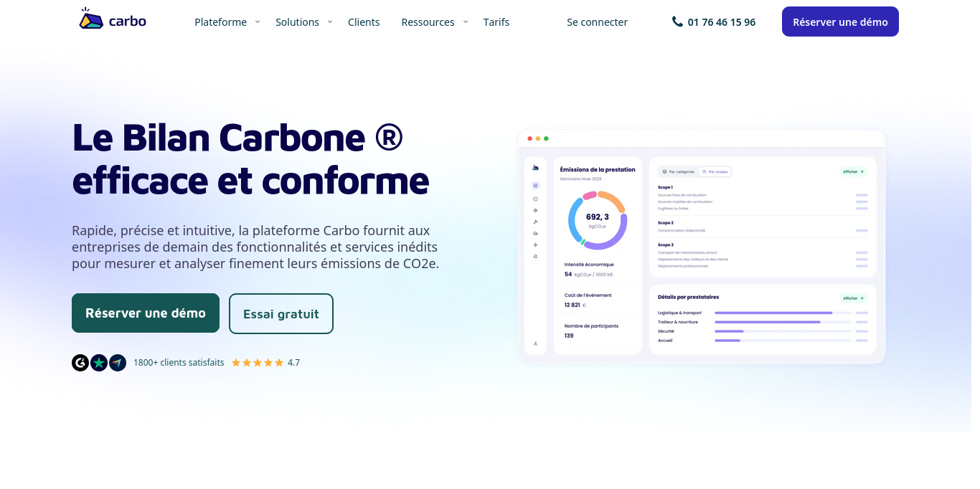
Task: Click the recycle icon in mockup sidebar
Action: click(x=535, y=256)
